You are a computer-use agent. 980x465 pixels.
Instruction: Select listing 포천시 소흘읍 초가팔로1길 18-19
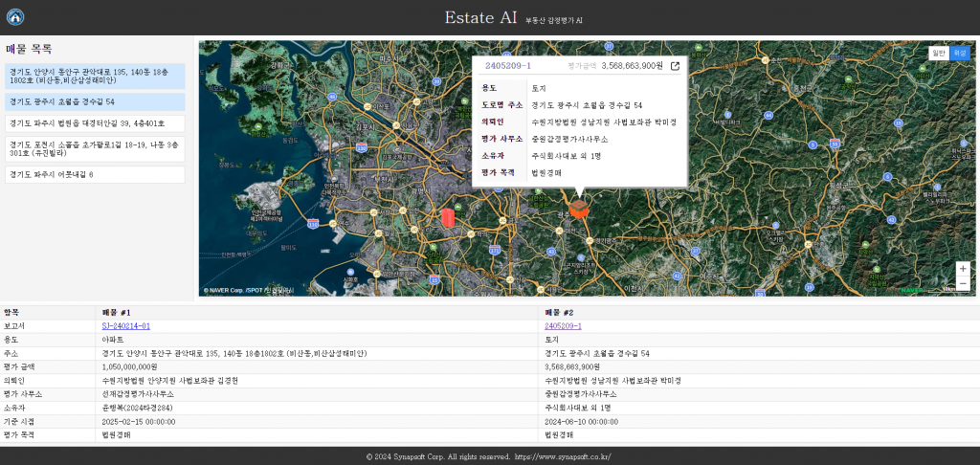click(x=95, y=148)
